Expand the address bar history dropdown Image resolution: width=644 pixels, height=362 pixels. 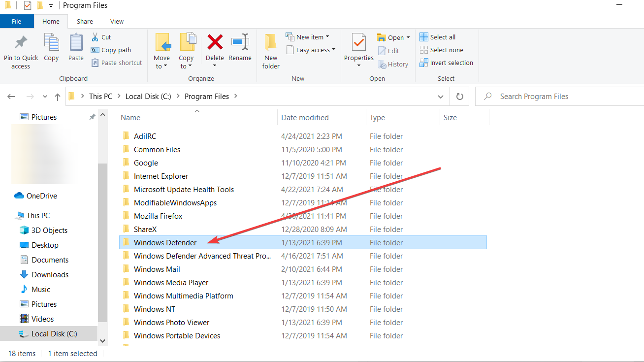[x=441, y=97]
